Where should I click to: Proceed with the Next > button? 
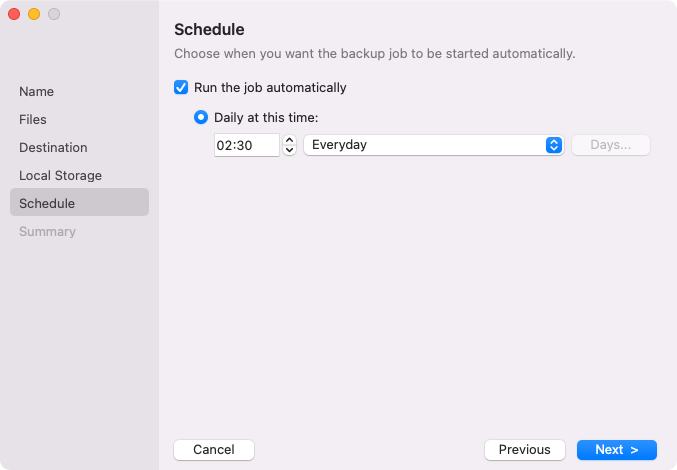616,450
